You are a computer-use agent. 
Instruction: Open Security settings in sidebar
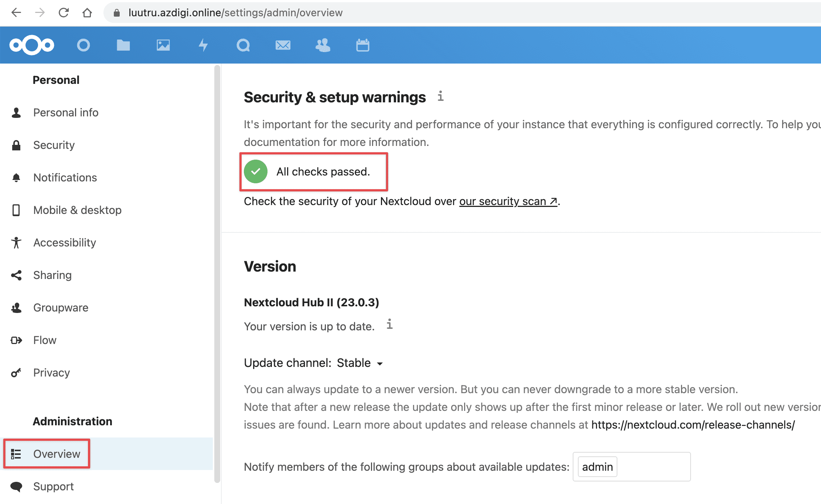(106, 145)
